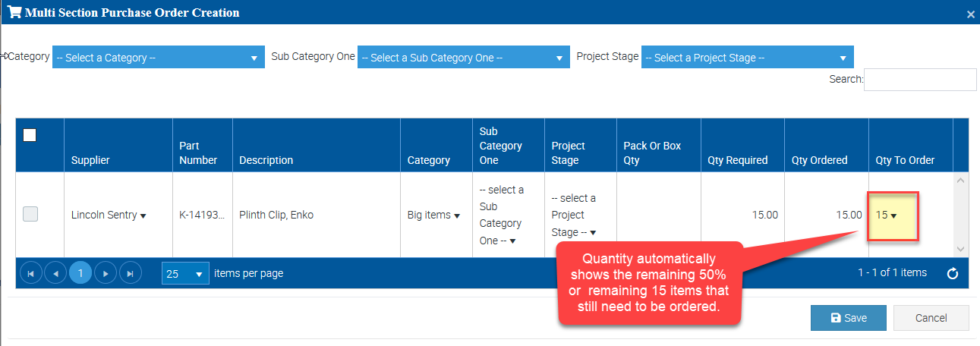Open the Project Stage filter dropdown
980x346 pixels.
[x=747, y=58]
